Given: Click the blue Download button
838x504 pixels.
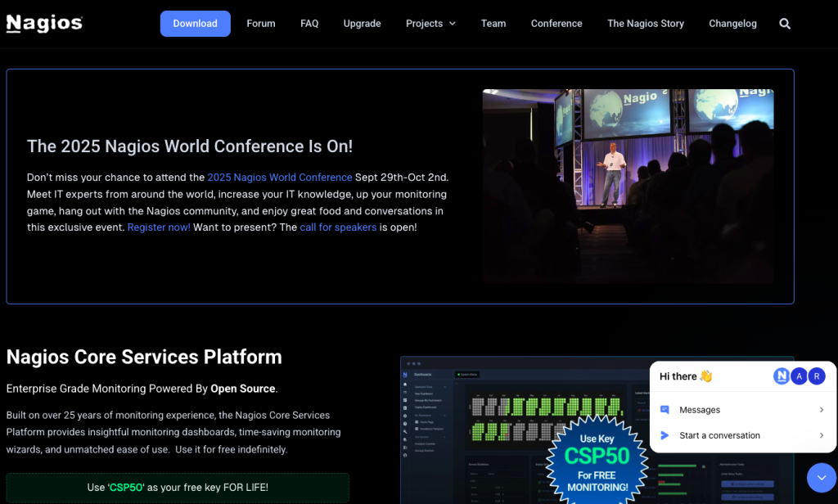Looking at the screenshot, I should 195,24.
